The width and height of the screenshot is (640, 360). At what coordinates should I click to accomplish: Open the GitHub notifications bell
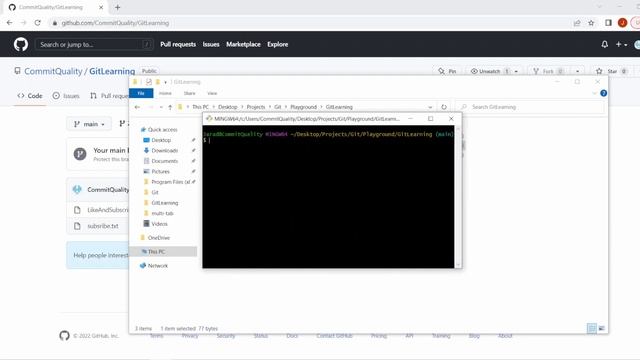point(604,44)
